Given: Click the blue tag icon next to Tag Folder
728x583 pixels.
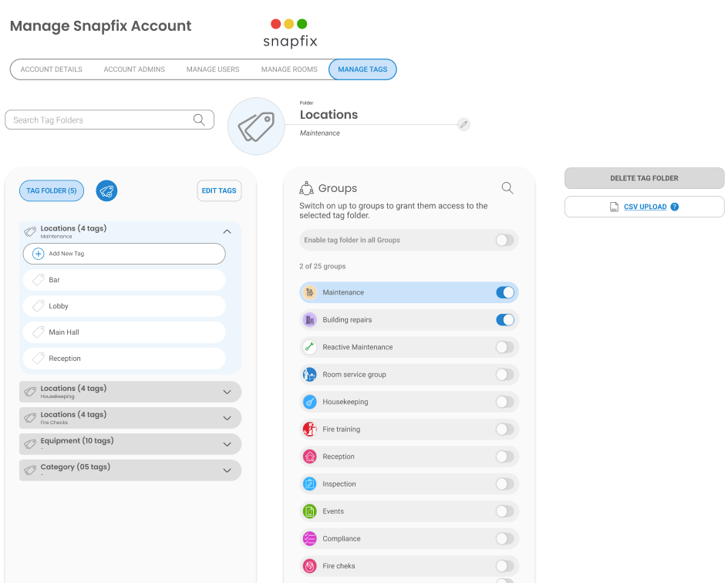Looking at the screenshot, I should [x=106, y=191].
